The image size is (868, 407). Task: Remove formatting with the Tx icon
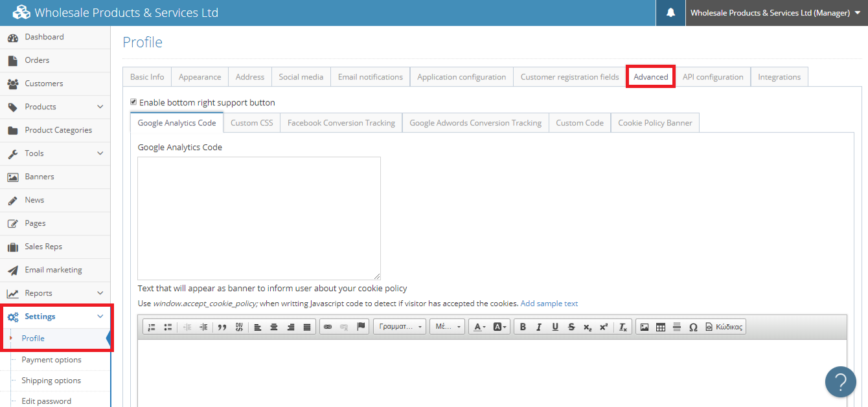click(x=622, y=327)
